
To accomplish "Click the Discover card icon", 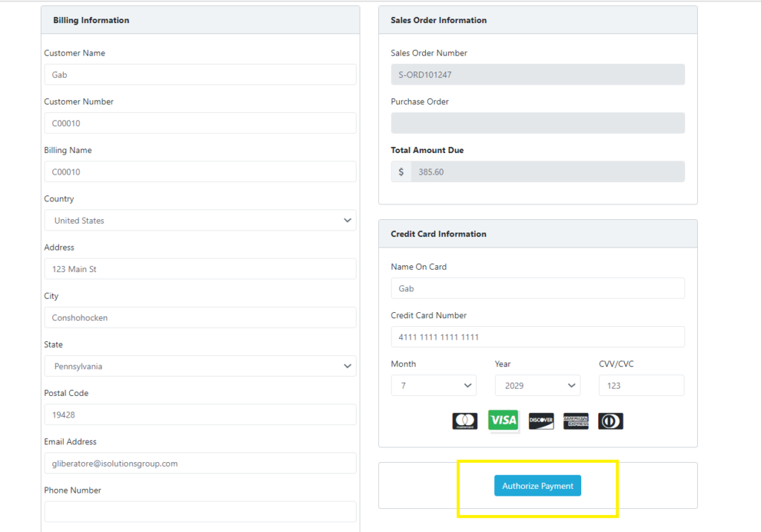I will 541,421.
